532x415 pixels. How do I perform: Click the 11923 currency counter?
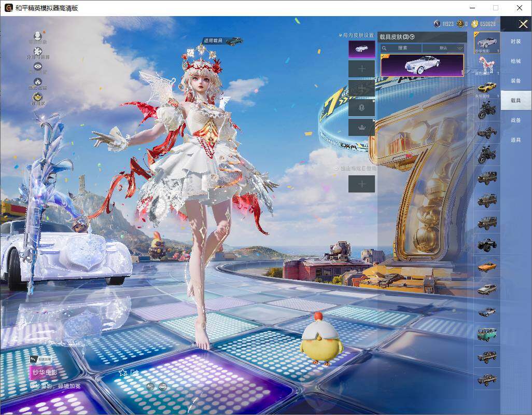444,24
